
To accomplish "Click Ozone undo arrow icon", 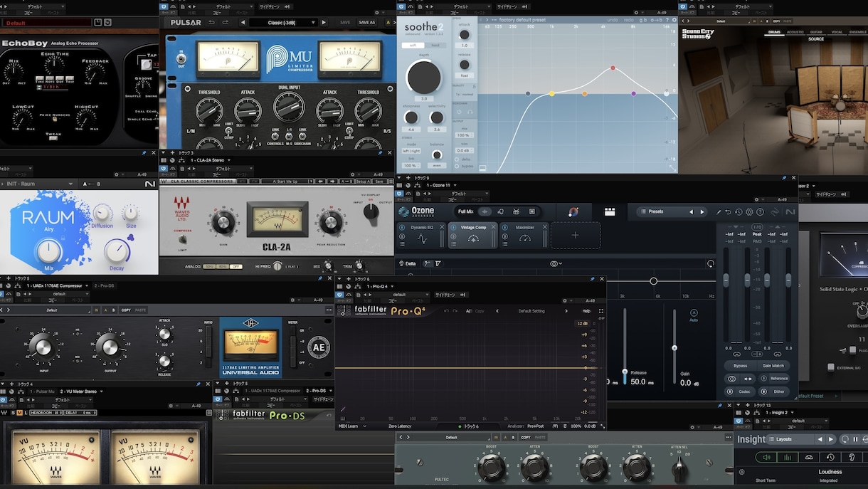I will click(x=729, y=211).
